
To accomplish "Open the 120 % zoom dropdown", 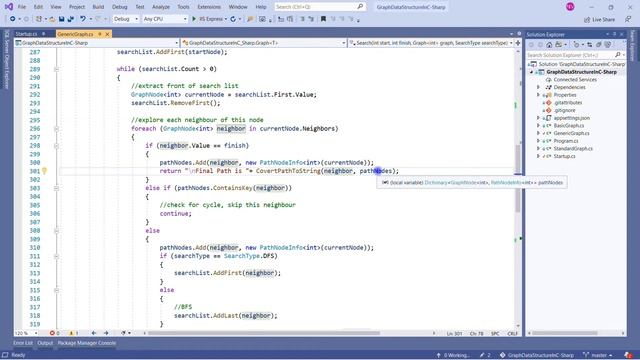I will click(26, 333).
